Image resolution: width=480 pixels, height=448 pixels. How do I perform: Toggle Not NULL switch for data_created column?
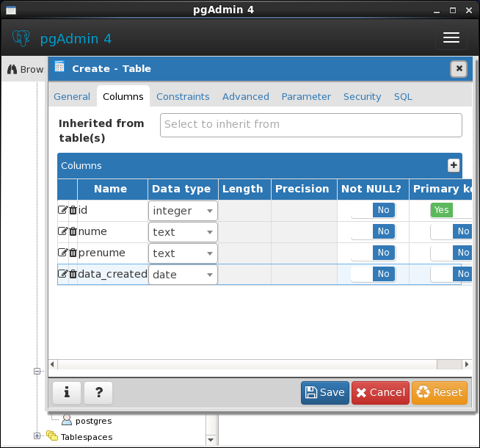[x=374, y=274]
